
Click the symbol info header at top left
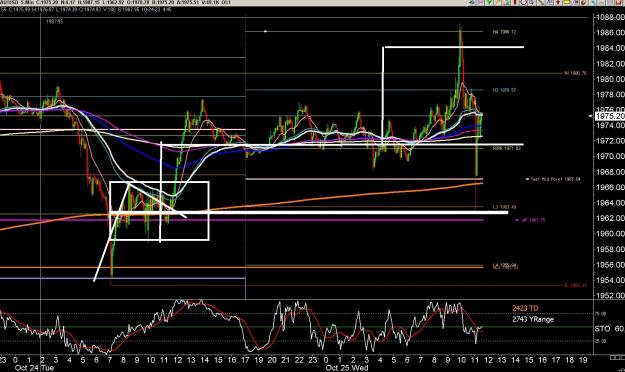click(x=116, y=2)
